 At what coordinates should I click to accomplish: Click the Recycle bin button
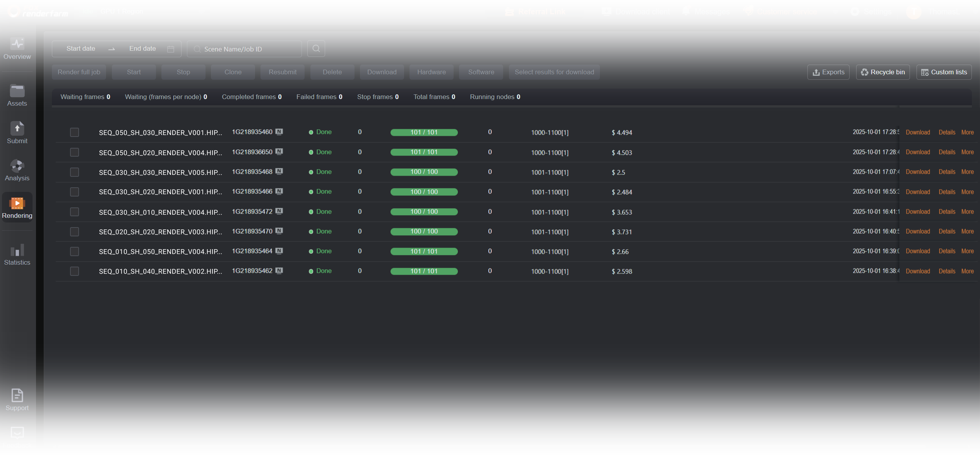tap(882, 72)
